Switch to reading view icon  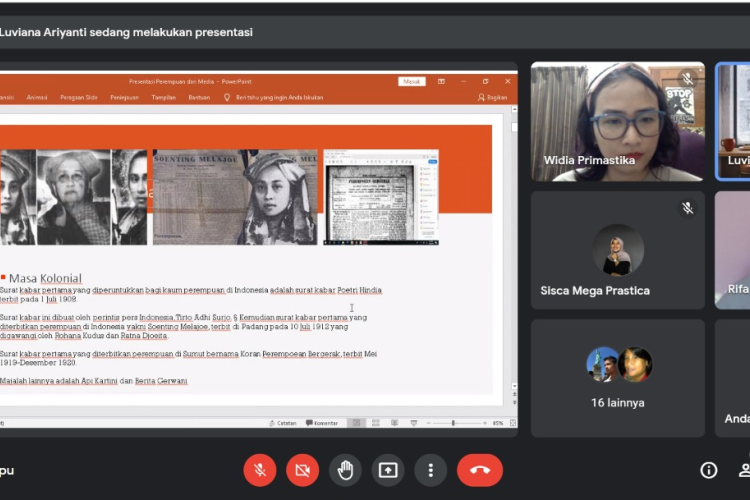click(395, 423)
